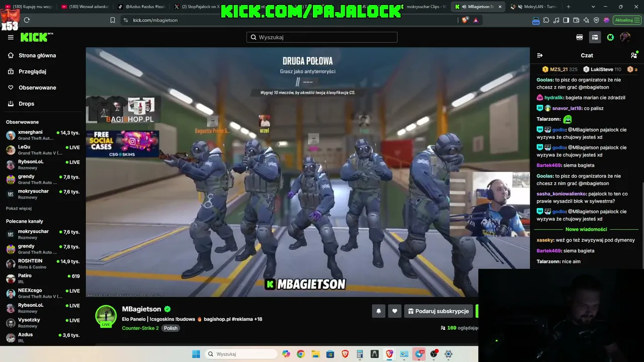
Task: Open Azdus recommended channel
Action: [x=43, y=337]
